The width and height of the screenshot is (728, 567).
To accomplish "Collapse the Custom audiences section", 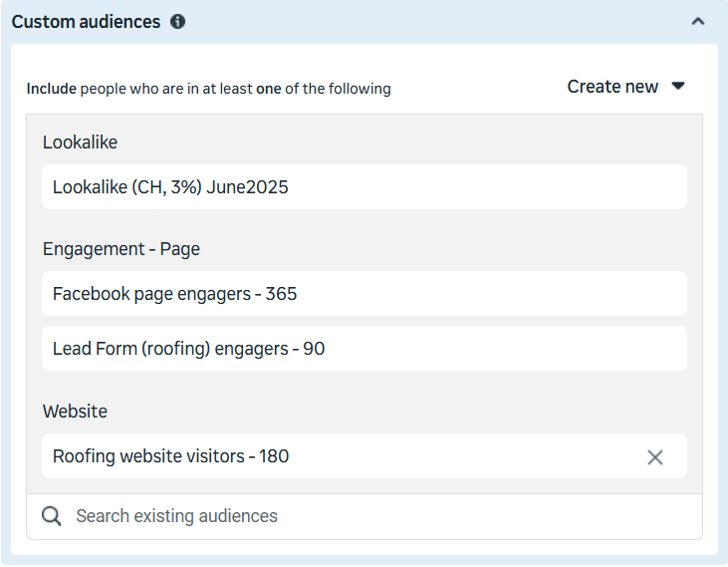I will click(697, 21).
